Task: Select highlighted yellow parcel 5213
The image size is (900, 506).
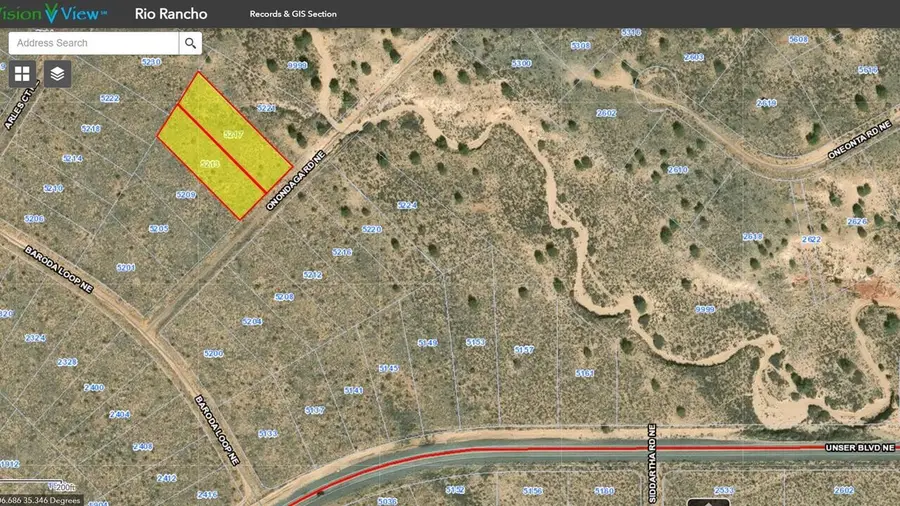Action: (210, 163)
